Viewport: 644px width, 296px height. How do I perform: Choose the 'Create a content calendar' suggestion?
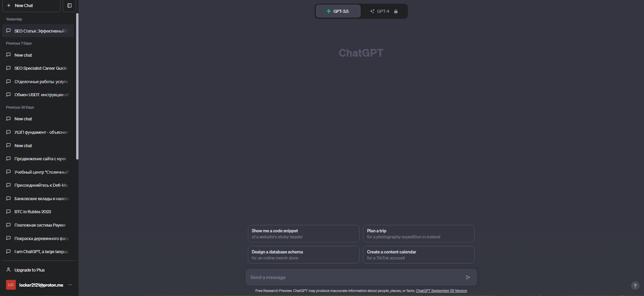click(419, 255)
